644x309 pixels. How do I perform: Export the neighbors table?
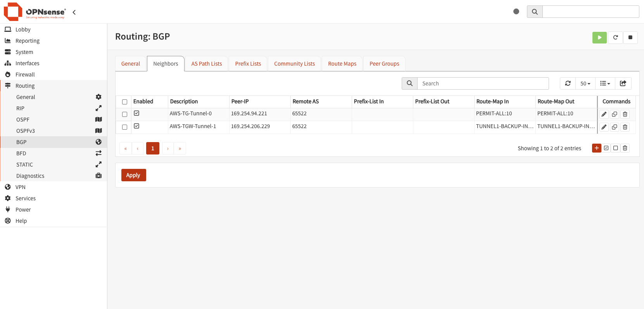coord(623,83)
